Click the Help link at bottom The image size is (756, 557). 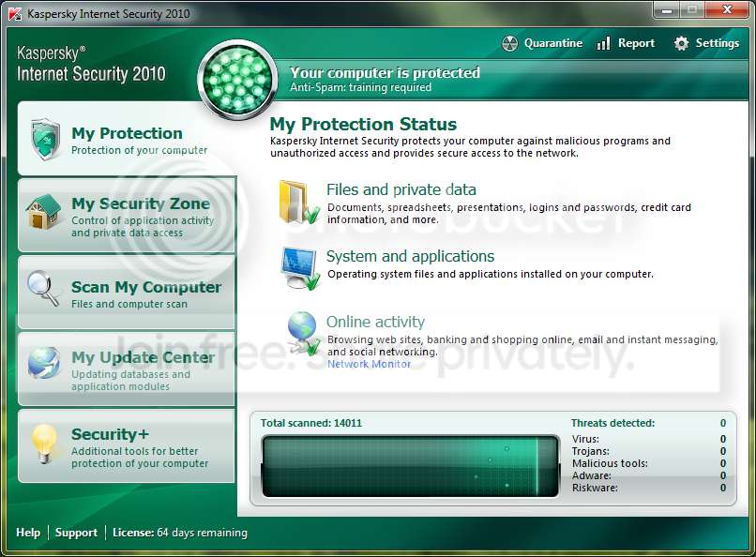pyautogui.click(x=28, y=533)
